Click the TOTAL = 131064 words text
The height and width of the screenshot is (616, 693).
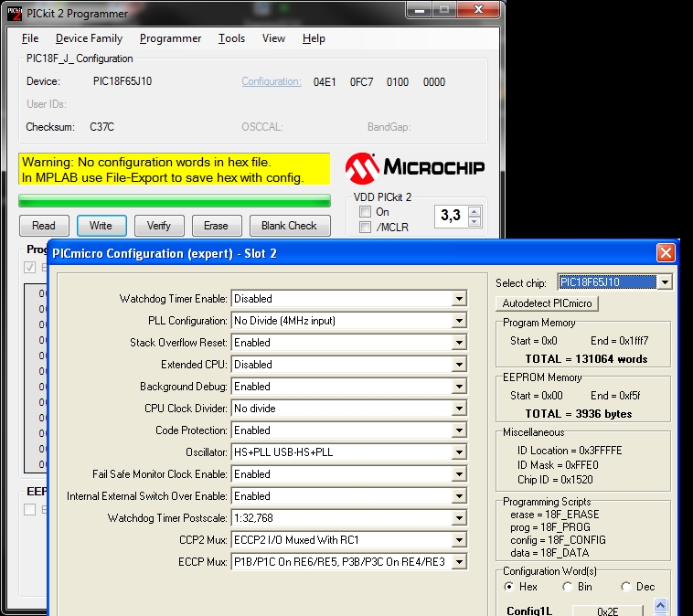pyautogui.click(x=586, y=359)
